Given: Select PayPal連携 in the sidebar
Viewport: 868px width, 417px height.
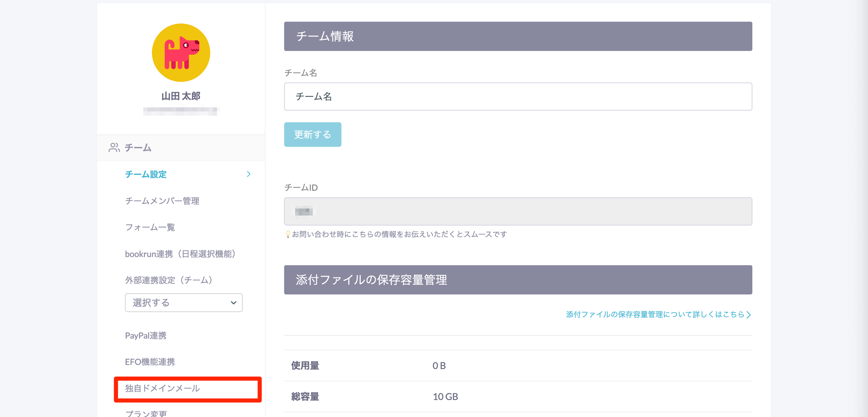Looking at the screenshot, I should coord(146,336).
